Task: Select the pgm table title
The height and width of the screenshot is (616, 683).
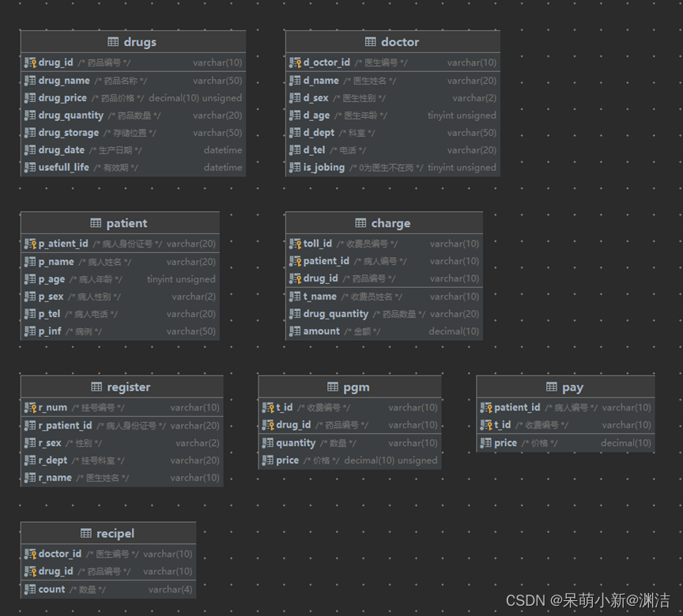Action: coord(357,387)
